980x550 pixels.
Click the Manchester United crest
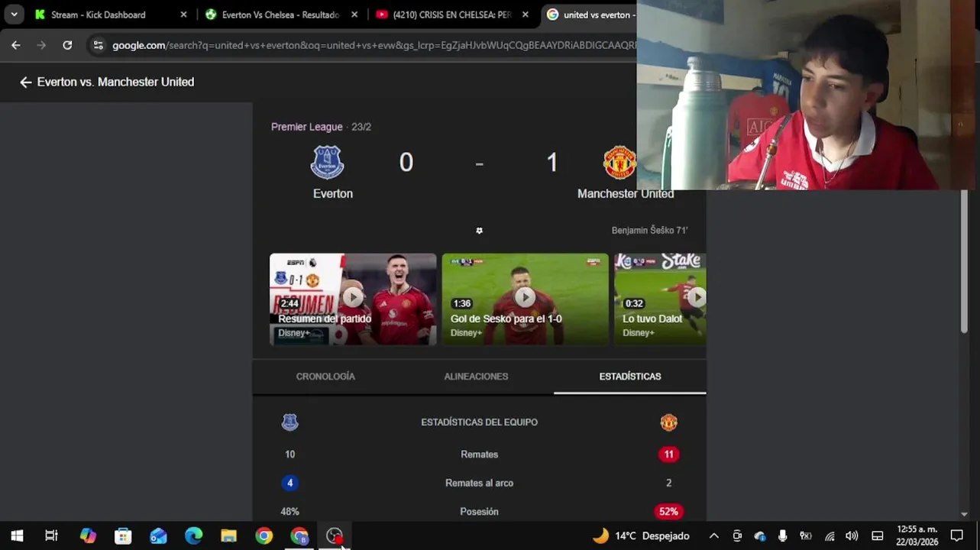pos(619,162)
